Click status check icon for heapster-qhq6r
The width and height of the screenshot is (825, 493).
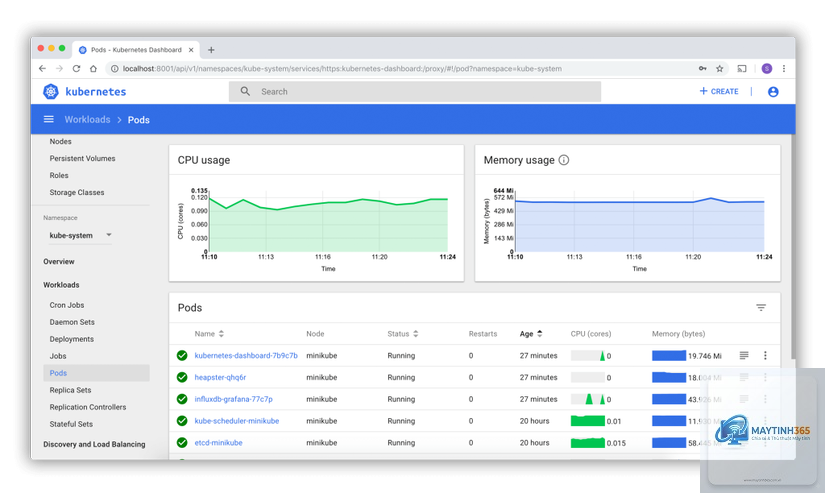[x=182, y=377]
